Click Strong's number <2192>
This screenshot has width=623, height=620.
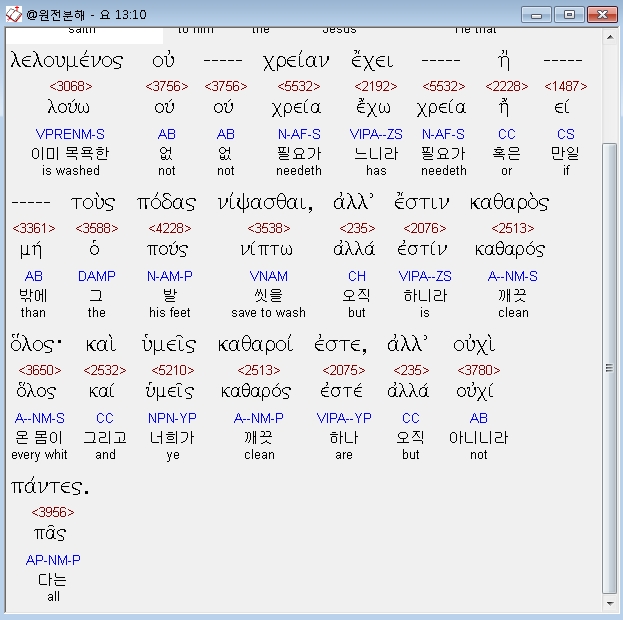tap(375, 86)
